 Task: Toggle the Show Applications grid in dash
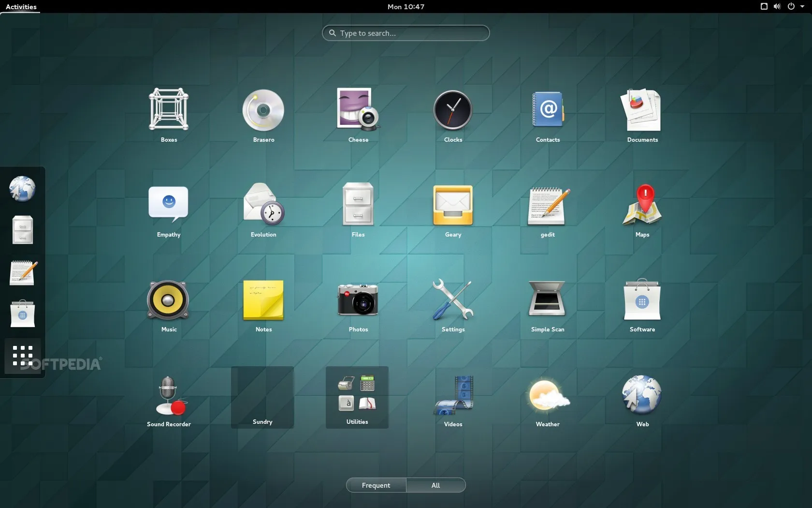tap(22, 356)
